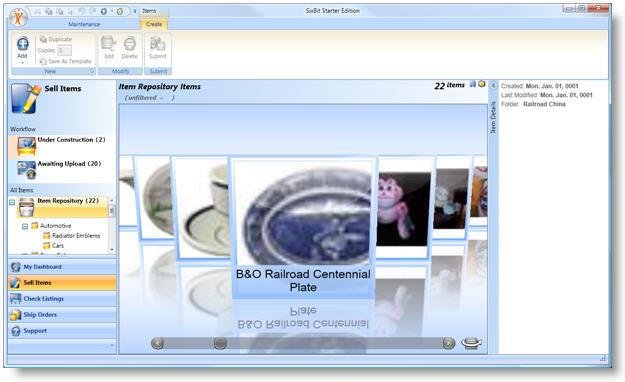
Task: Click the Save As Template option
Action: (66, 61)
